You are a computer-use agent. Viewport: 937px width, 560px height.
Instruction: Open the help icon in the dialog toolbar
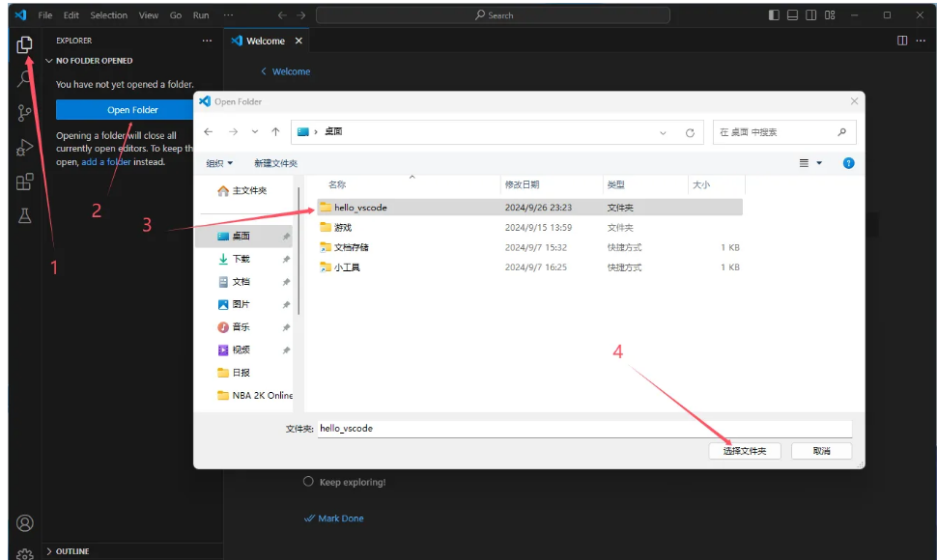pyautogui.click(x=848, y=163)
